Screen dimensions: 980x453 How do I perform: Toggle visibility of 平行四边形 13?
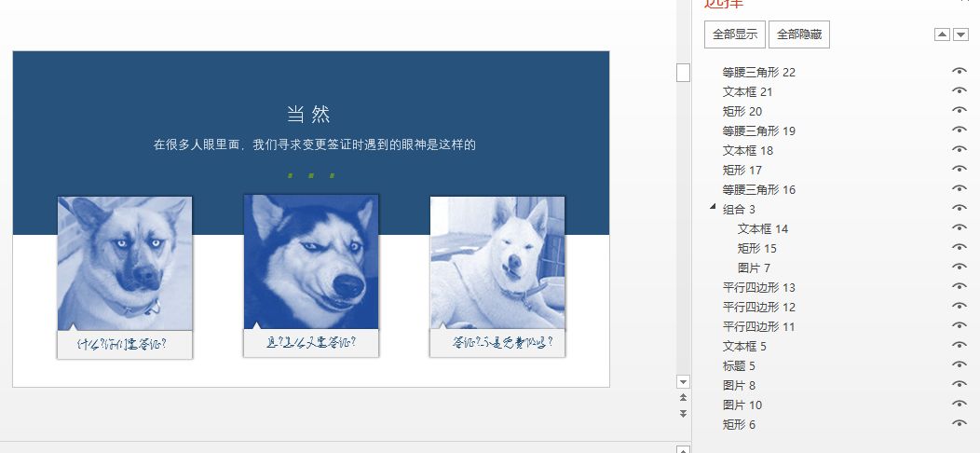(x=959, y=286)
